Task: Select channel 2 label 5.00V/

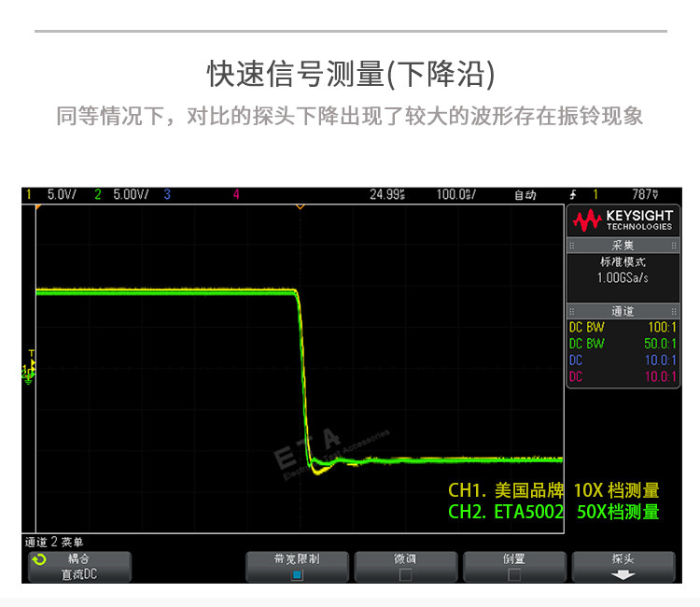Action: [131, 194]
